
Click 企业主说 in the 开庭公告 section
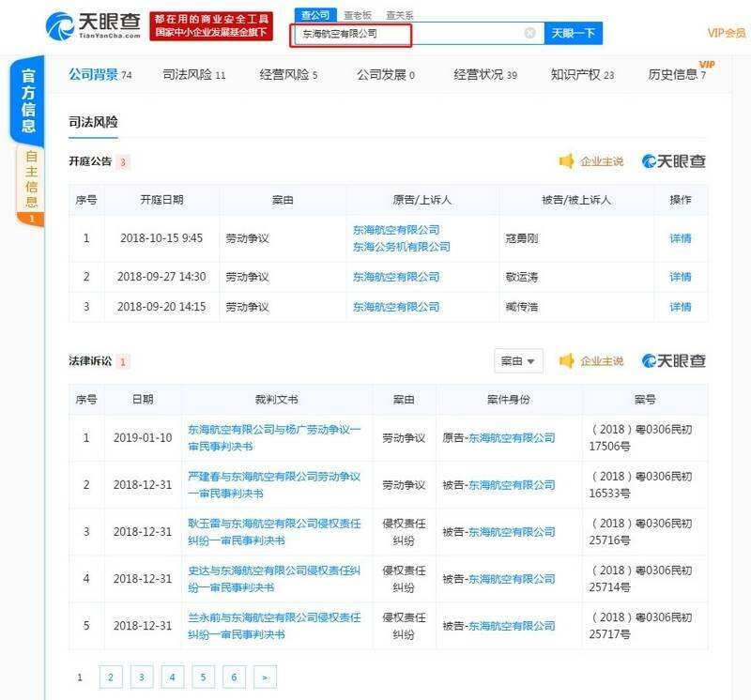602,161
